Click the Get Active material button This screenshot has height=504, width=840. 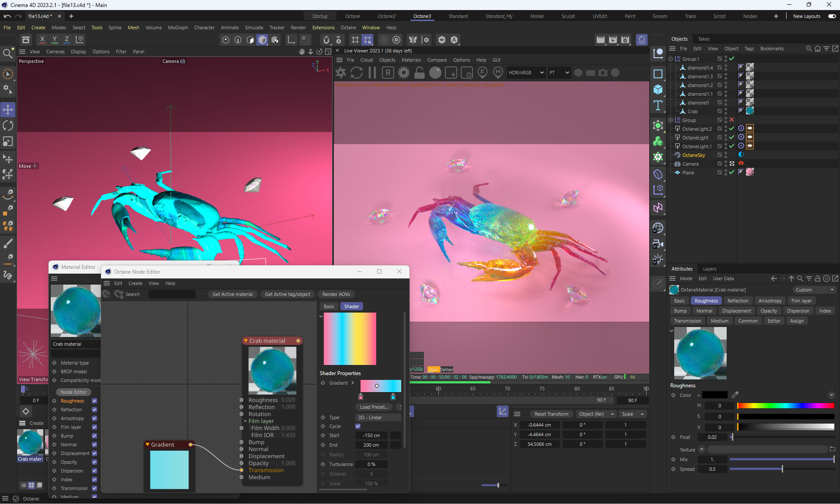pos(232,294)
